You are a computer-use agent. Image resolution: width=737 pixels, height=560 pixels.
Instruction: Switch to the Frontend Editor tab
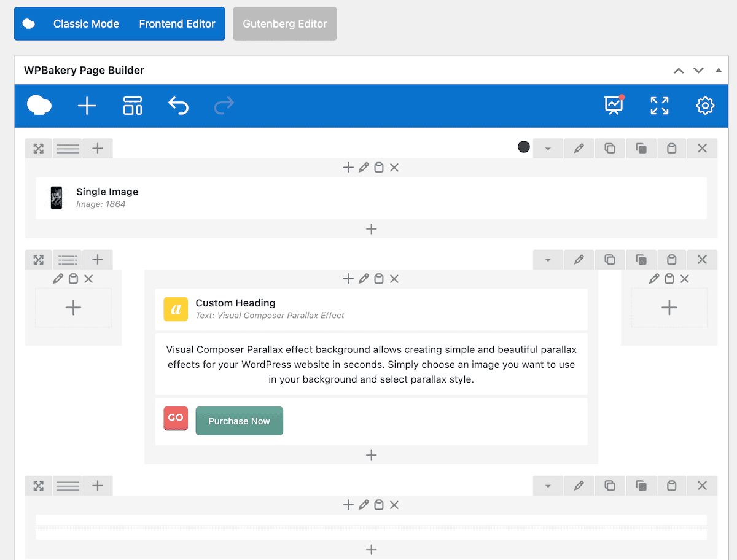coord(177,23)
